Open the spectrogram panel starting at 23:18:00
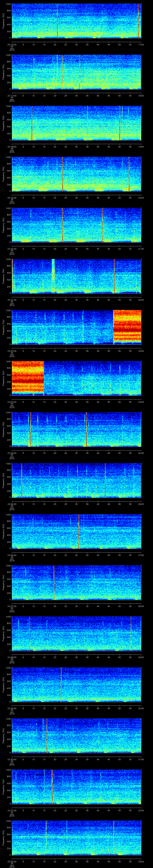 (x=77, y=123)
